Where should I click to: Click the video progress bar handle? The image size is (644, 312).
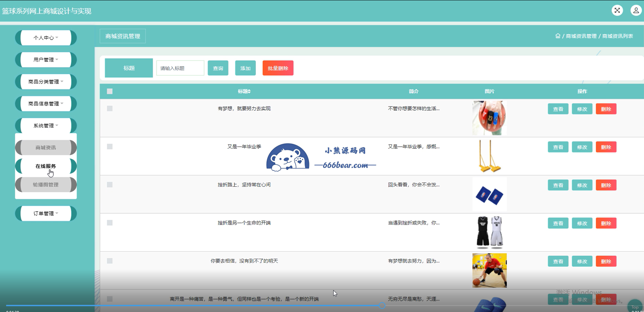pos(382,306)
